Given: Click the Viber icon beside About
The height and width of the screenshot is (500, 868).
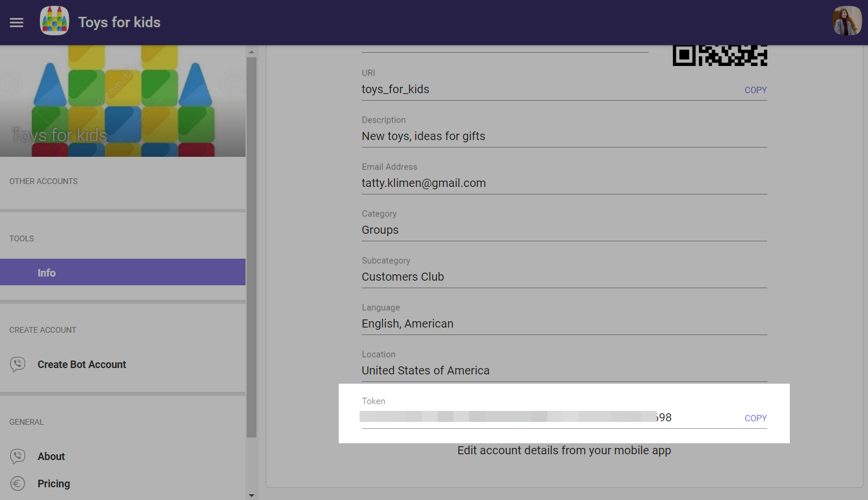Looking at the screenshot, I should (x=18, y=456).
